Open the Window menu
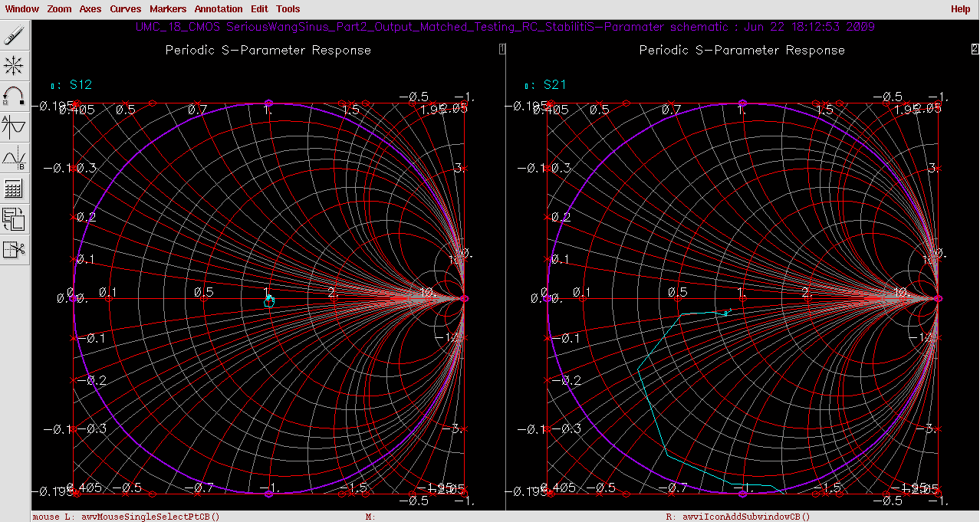Image resolution: width=980 pixels, height=522 pixels. click(22, 9)
